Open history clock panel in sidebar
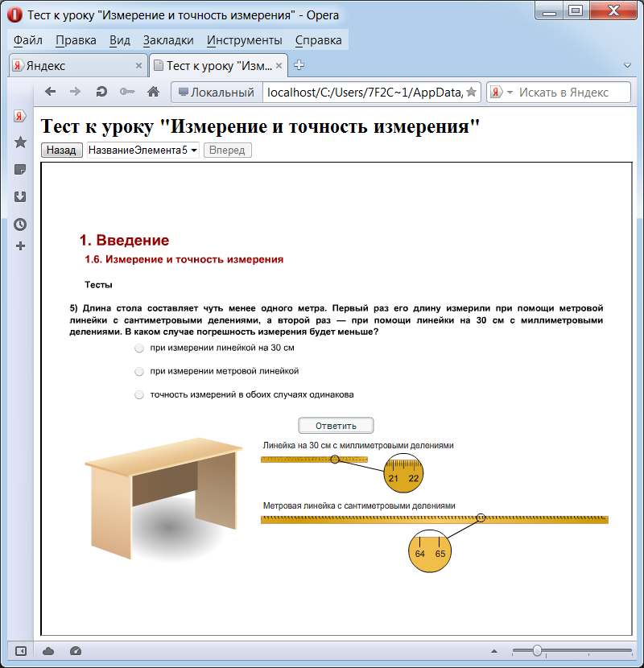The height and width of the screenshot is (668, 644). tap(20, 225)
